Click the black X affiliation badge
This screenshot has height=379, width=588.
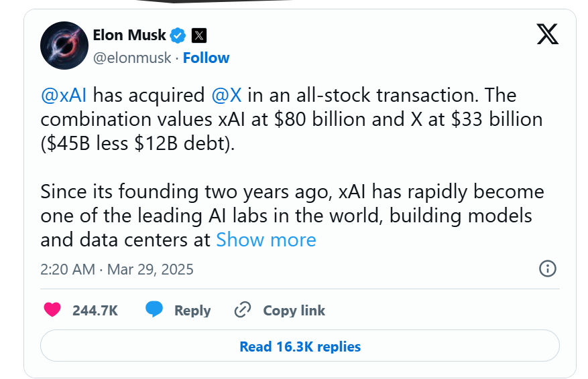pyautogui.click(x=199, y=35)
